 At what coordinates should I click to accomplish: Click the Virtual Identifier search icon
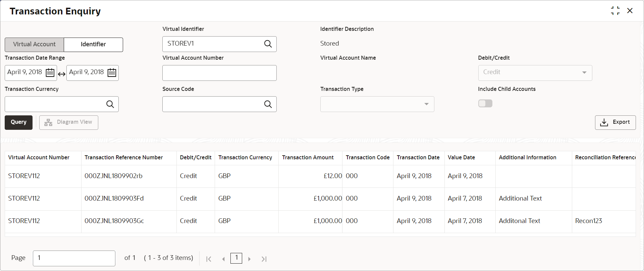(x=268, y=44)
